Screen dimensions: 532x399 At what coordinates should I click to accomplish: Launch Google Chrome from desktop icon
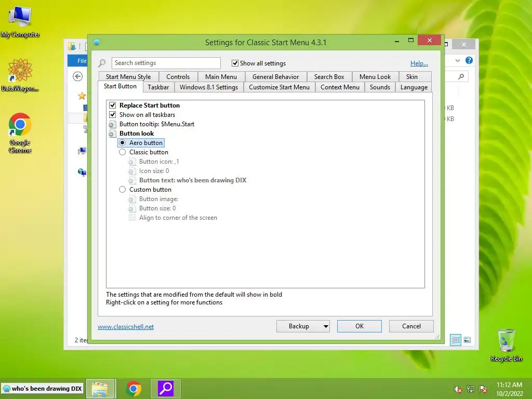coord(20,132)
